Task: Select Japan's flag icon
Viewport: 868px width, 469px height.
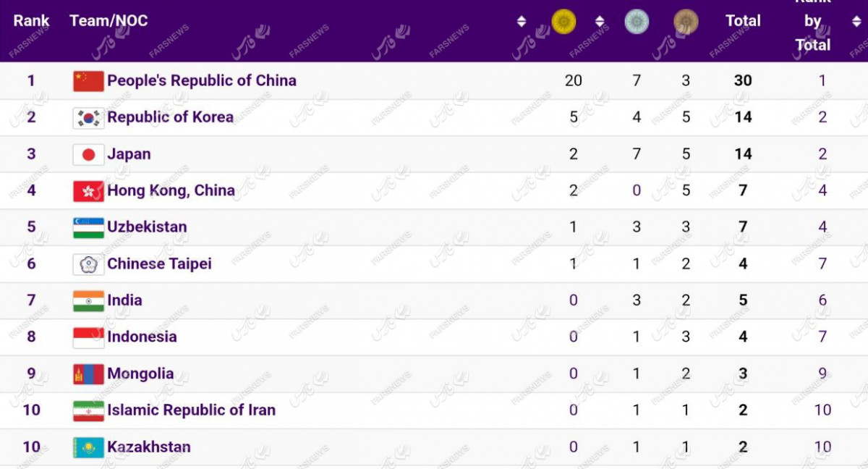Action: (88, 154)
